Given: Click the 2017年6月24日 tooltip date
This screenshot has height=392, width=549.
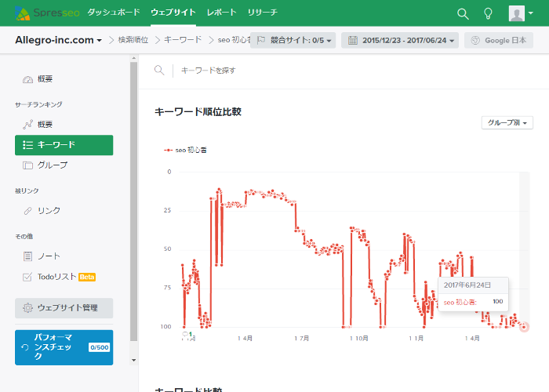Looking at the screenshot, I should (467, 285).
